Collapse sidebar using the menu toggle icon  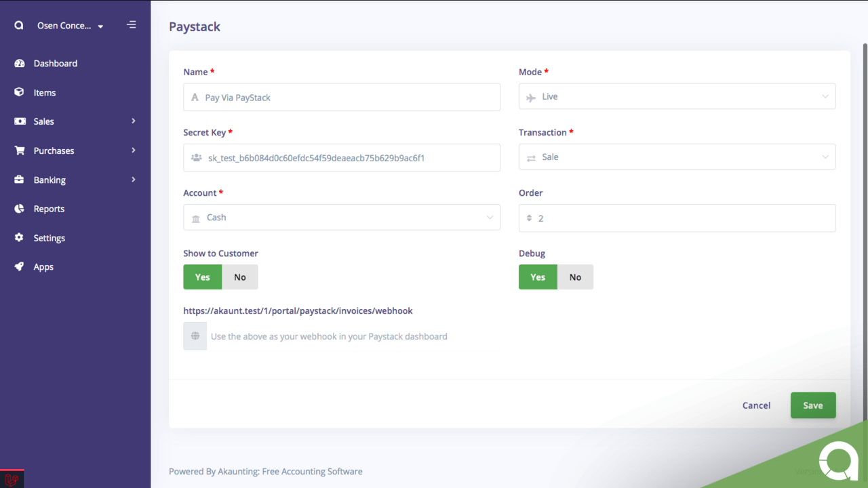click(x=132, y=25)
